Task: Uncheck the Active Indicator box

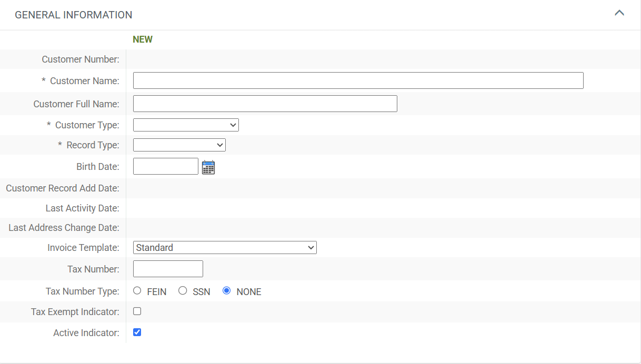Action: [x=137, y=332]
